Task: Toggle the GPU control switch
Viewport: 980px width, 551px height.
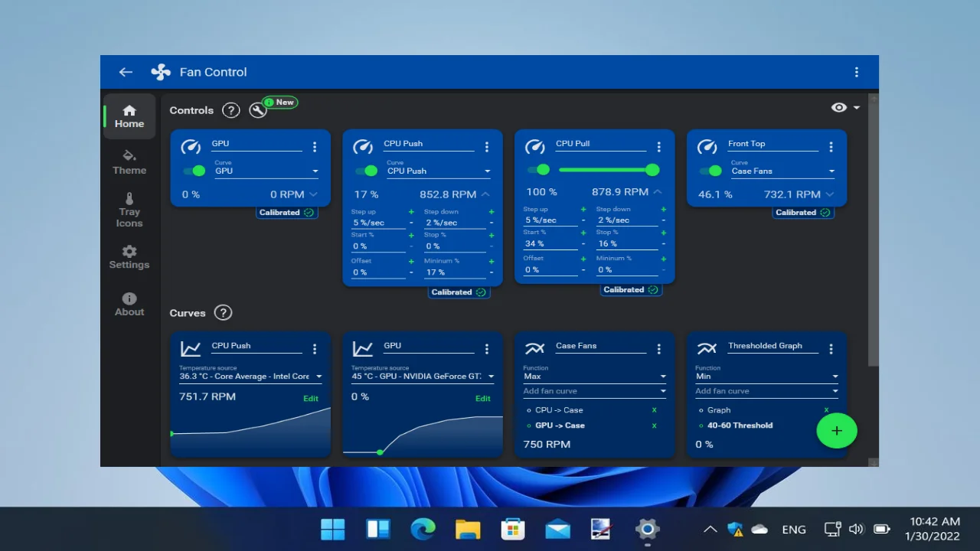Action: (194, 171)
